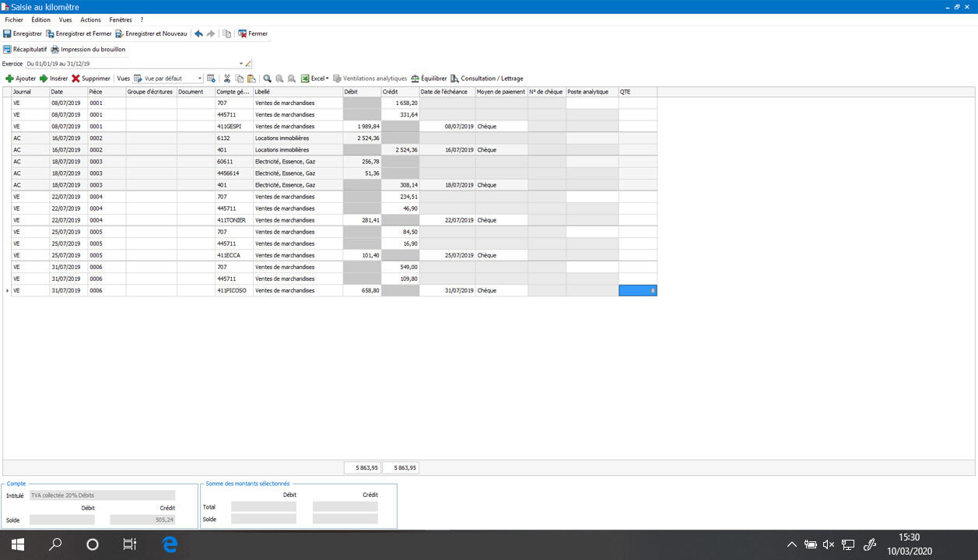The height and width of the screenshot is (560, 978).
Task: Click Consultation / Lettrage button
Action: (x=487, y=79)
